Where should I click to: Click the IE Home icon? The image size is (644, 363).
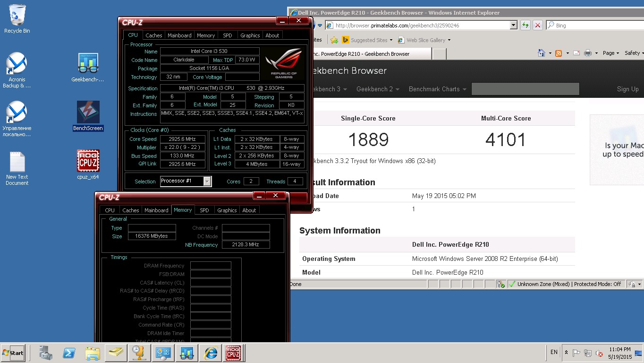pos(542,53)
